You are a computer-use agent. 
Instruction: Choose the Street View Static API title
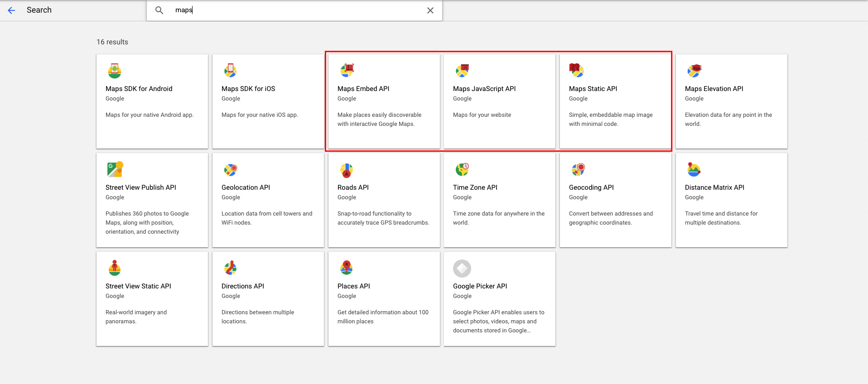tap(138, 286)
